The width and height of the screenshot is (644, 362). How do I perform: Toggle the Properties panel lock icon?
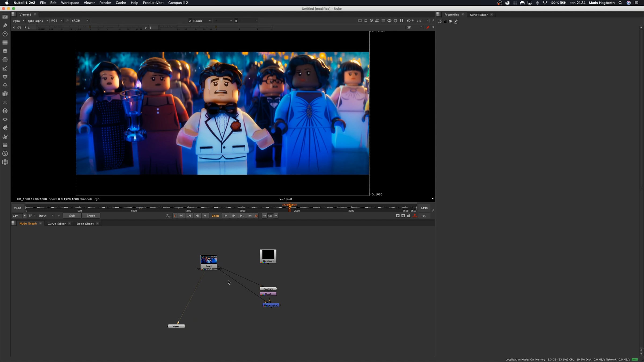(445, 21)
